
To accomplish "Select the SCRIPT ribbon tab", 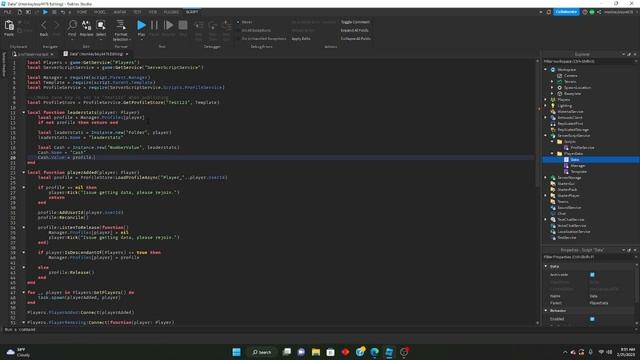I will click(x=192, y=12).
